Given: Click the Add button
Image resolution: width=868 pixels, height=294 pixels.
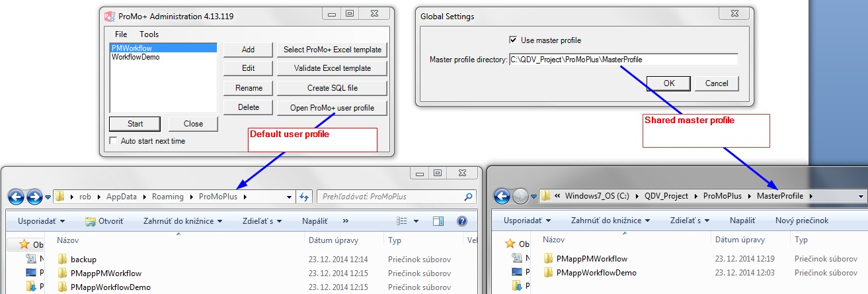Looking at the screenshot, I should (x=248, y=50).
